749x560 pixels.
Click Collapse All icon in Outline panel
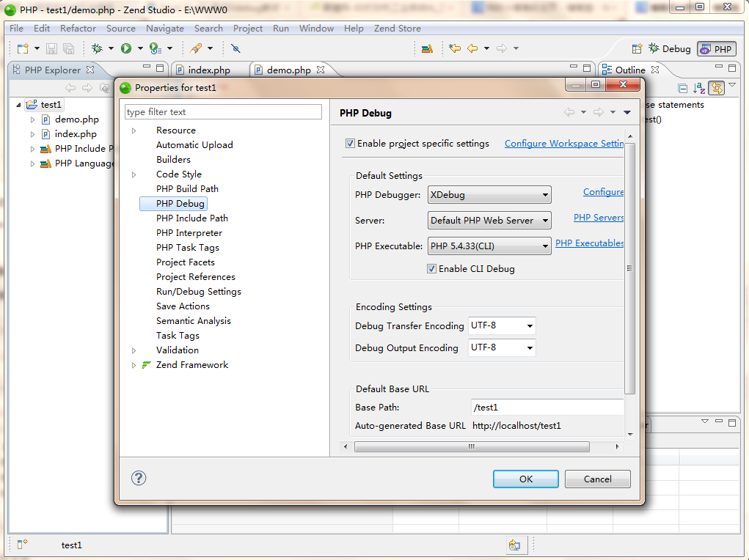(x=683, y=88)
